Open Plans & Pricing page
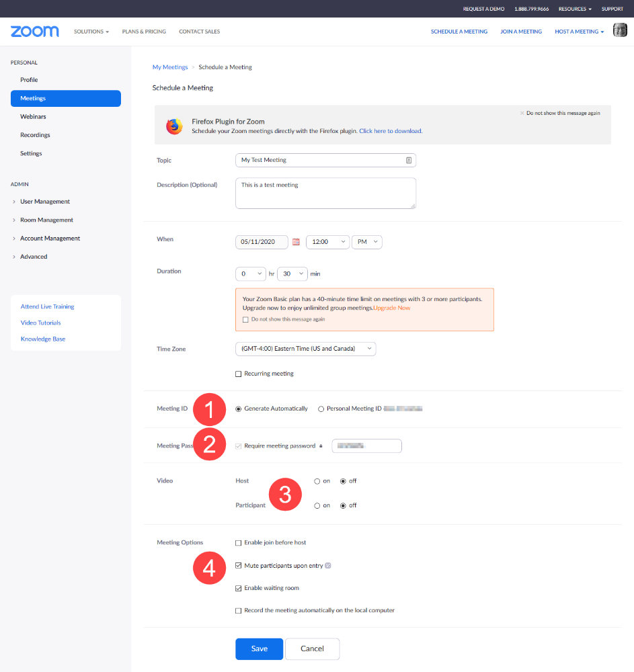The width and height of the screenshot is (634, 672). (144, 32)
